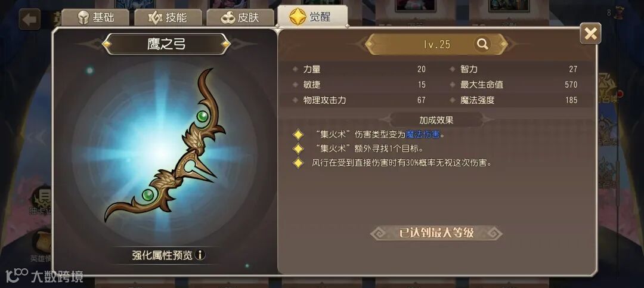The width and height of the screenshot is (644, 288).
Task: Click the 魔法强度 stat row
Action: [514, 100]
